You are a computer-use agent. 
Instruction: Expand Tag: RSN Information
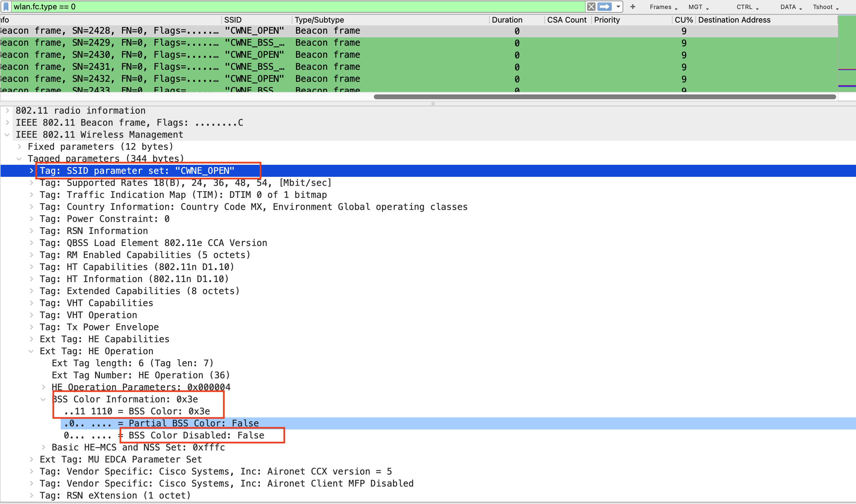pyautogui.click(x=32, y=231)
